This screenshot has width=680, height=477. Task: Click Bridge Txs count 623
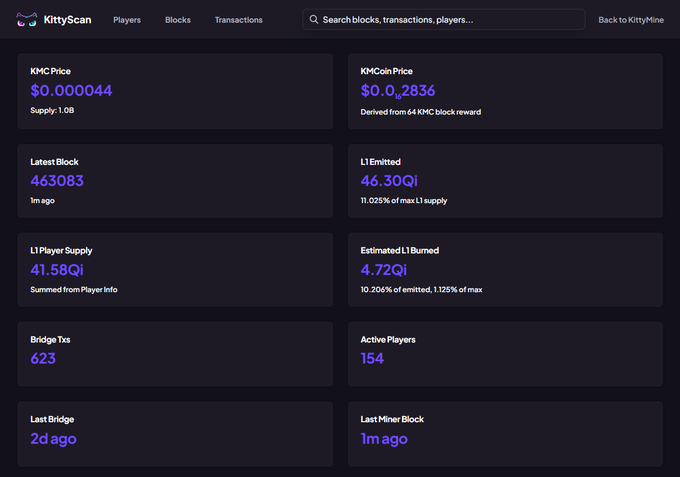43,359
